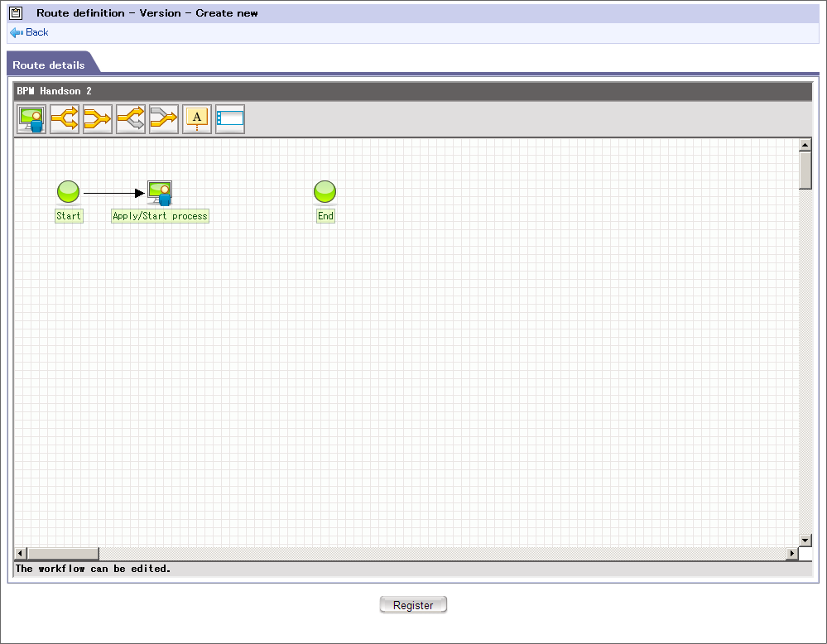Click the 'End' node label
This screenshot has width=827, height=644.
pos(325,216)
